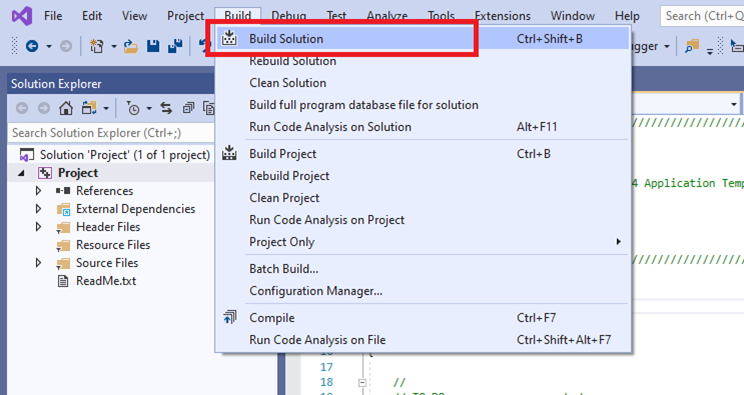Click the Collapse All icon in Solution Explorer
744x395 pixels.
click(188, 108)
